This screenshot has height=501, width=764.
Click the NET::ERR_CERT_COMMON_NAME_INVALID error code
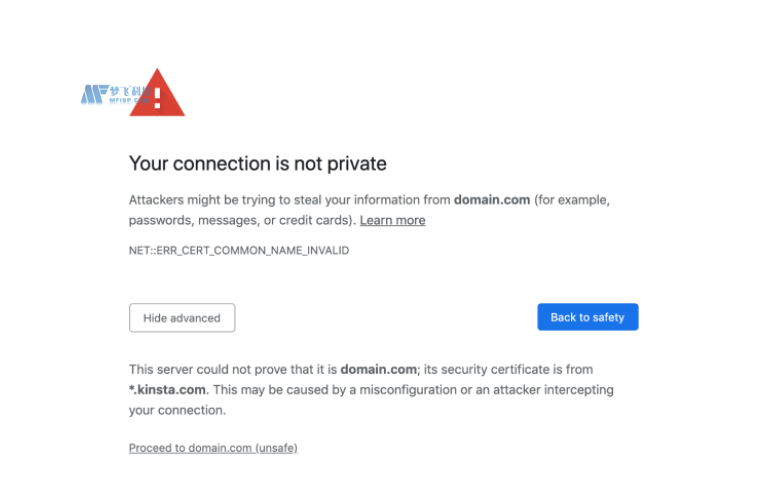(x=238, y=250)
